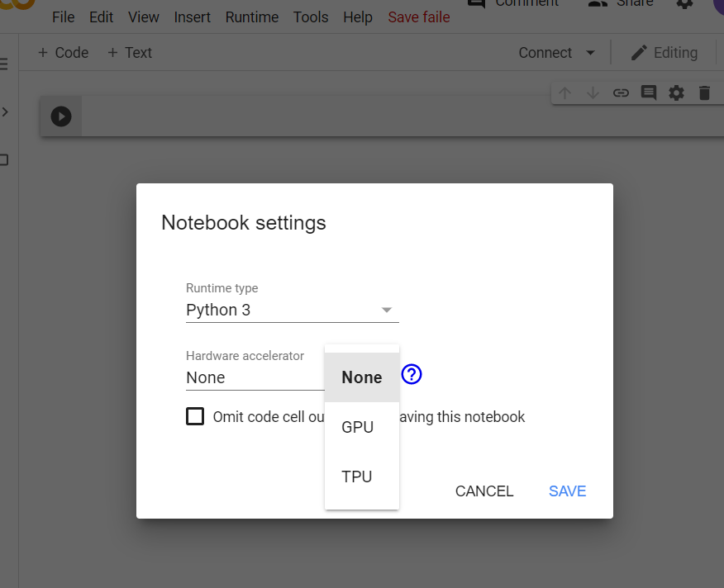Image resolution: width=724 pixels, height=588 pixels.
Task: Click SAVE in Notebook settings
Action: tap(568, 491)
